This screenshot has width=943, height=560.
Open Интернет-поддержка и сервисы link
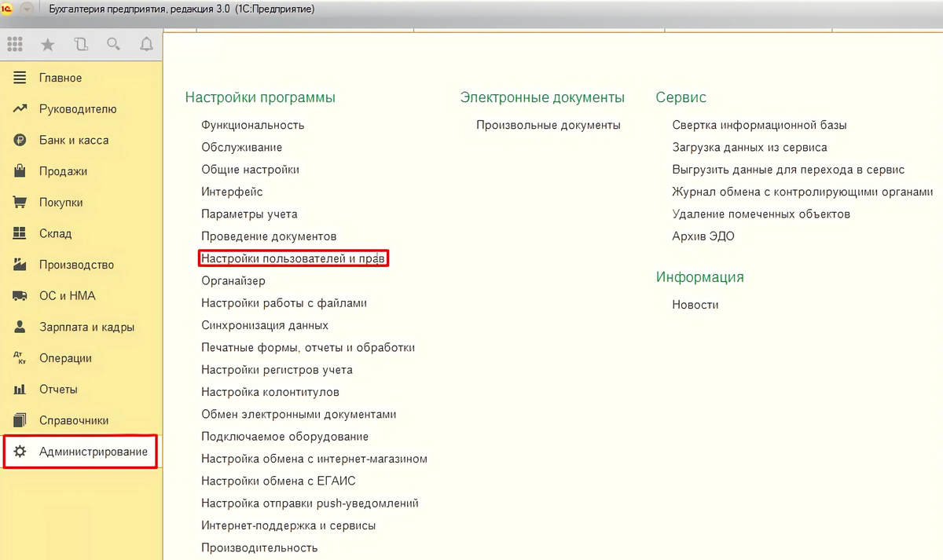tap(288, 525)
